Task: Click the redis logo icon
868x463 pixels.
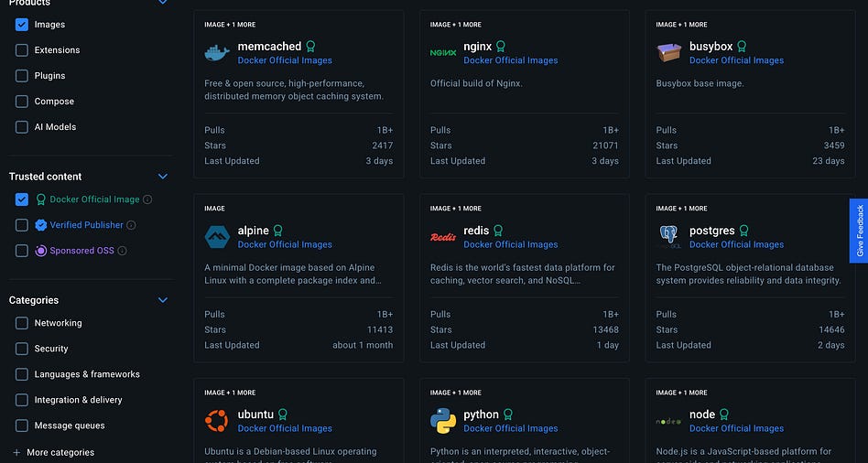Action: 443,237
